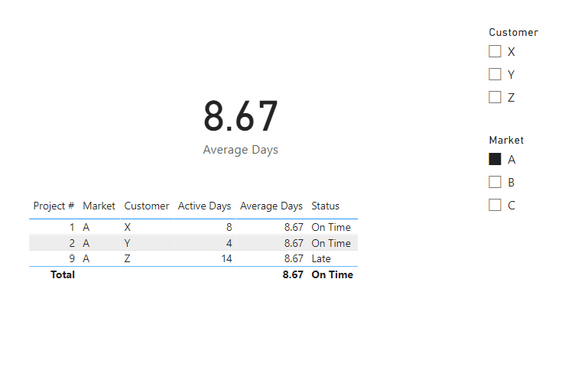Click the bold 8.67 total value
The height and width of the screenshot is (373, 588).
293,275
